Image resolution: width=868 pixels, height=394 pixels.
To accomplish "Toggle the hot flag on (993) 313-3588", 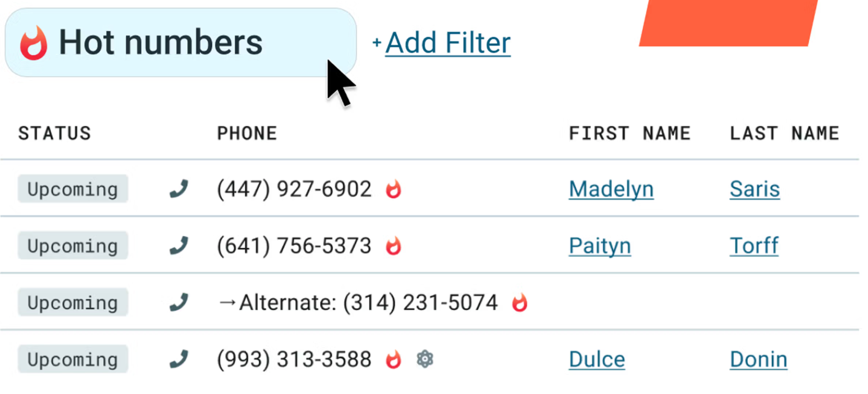I will [x=393, y=359].
